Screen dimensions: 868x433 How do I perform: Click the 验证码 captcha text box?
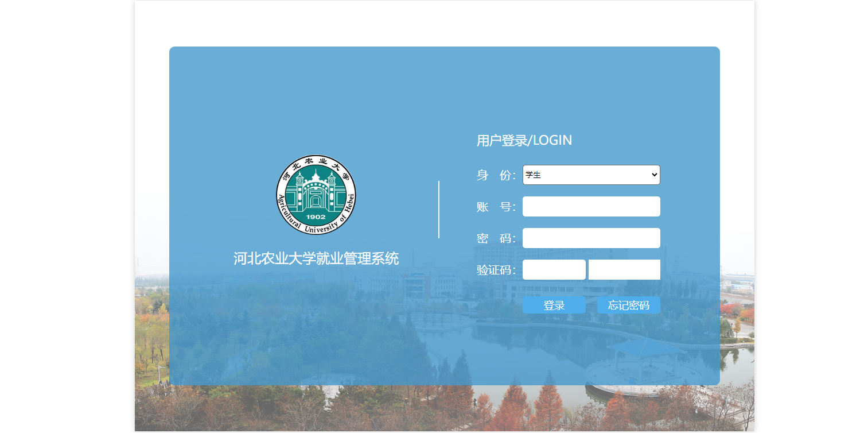click(554, 270)
